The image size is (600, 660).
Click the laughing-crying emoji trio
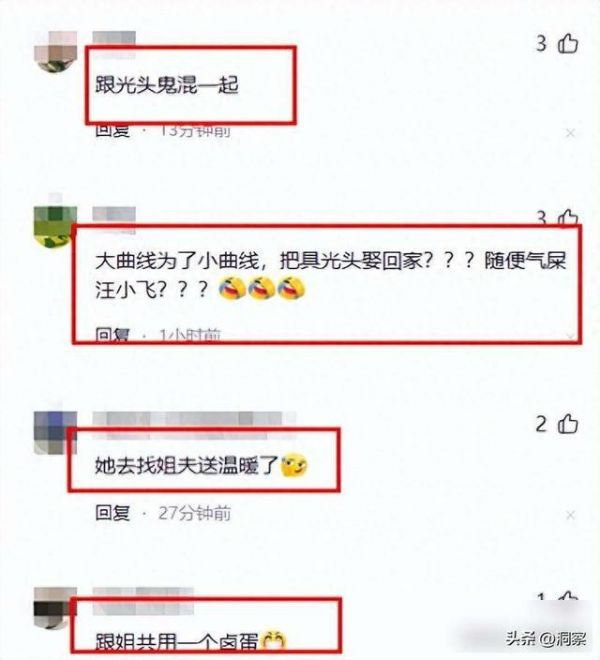pos(262,289)
